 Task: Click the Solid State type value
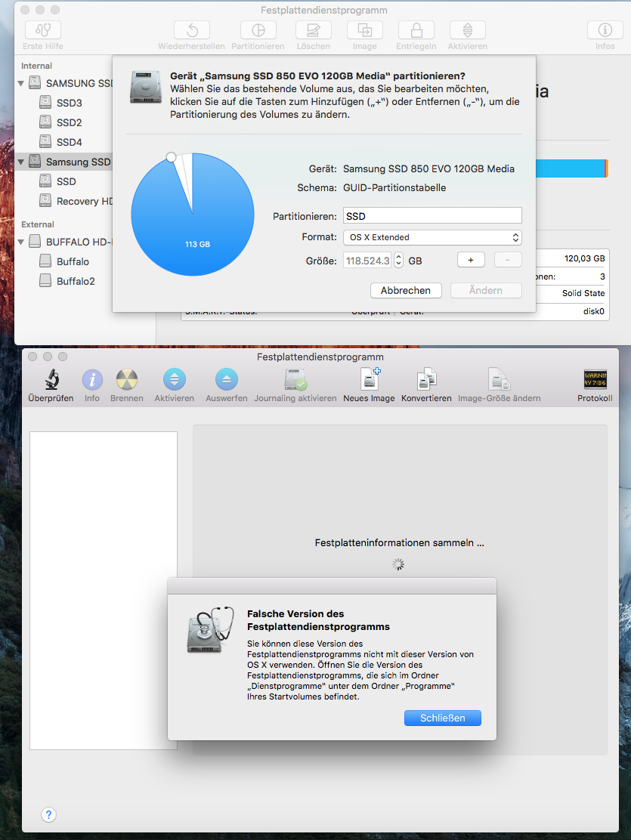[x=583, y=293]
